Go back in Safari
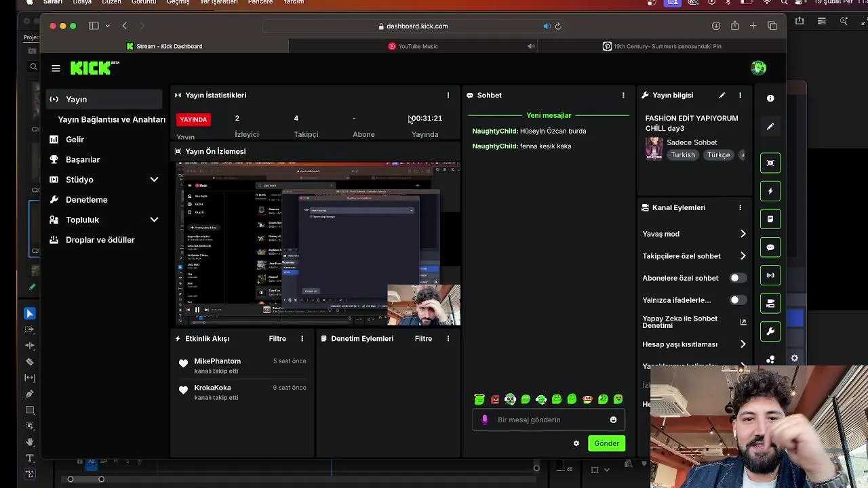The width and height of the screenshot is (868, 488). tap(125, 26)
